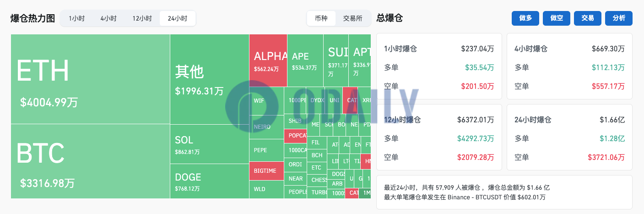Image resolution: width=644 pixels, height=214 pixels.
Task: Choose the 12小时 time range tab
Action: coord(142,18)
